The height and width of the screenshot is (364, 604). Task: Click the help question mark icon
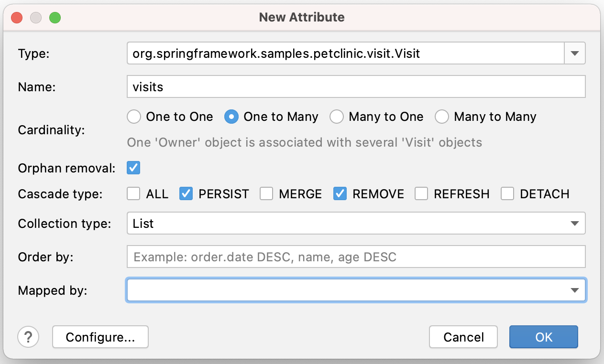coord(28,337)
